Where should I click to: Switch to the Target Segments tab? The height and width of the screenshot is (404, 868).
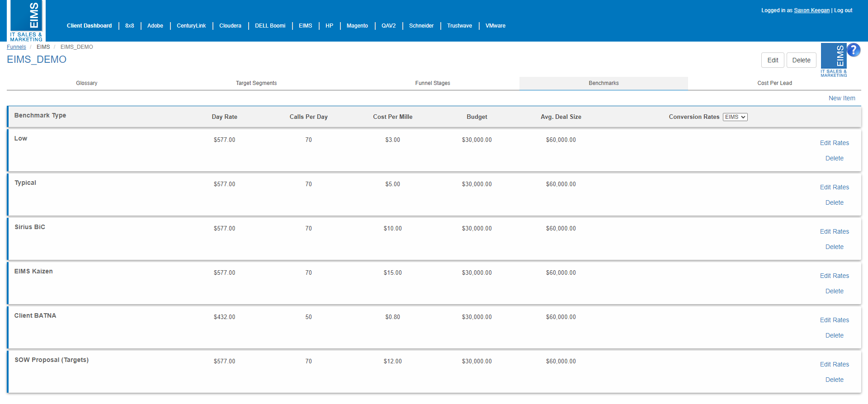click(x=256, y=83)
